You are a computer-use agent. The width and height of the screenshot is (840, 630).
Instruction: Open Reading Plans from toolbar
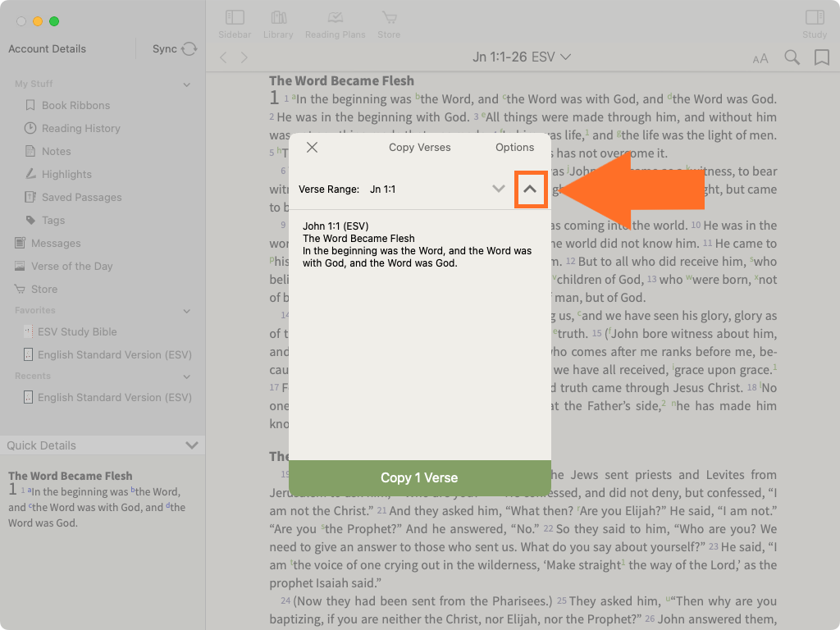[x=334, y=23]
